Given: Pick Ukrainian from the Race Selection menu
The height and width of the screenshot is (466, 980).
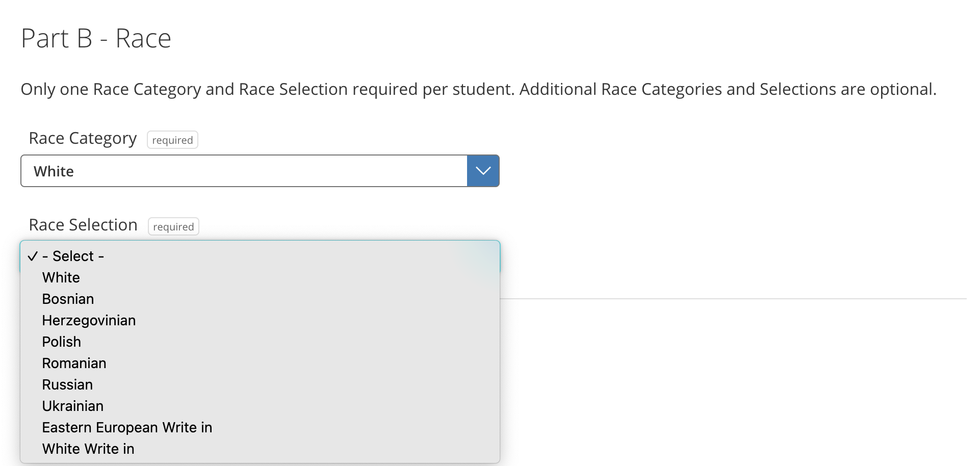Looking at the screenshot, I should click(x=72, y=406).
